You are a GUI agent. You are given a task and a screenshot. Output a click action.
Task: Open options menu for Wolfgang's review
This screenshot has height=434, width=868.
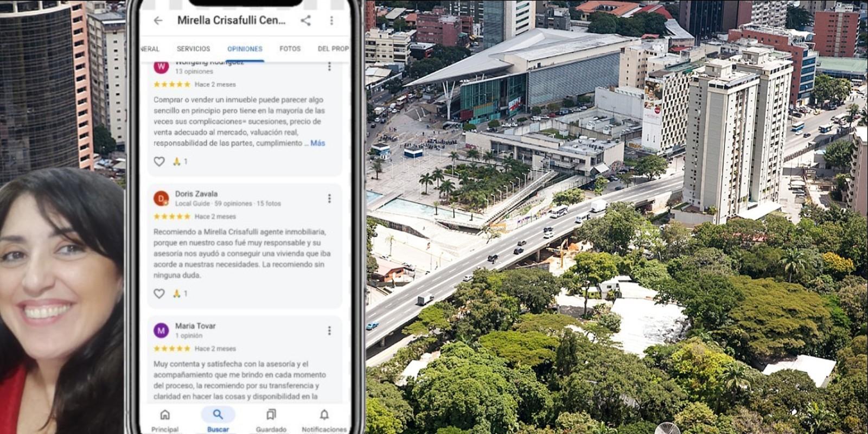click(329, 67)
